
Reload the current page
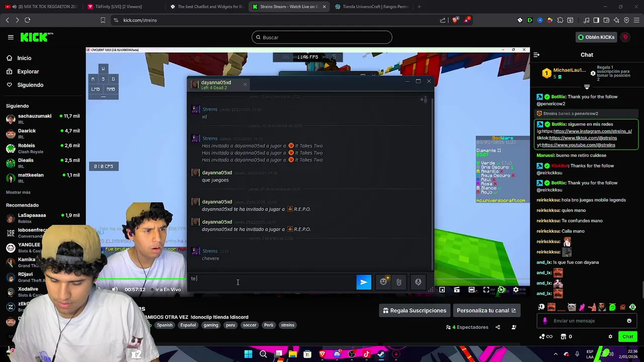pyautogui.click(x=27, y=20)
